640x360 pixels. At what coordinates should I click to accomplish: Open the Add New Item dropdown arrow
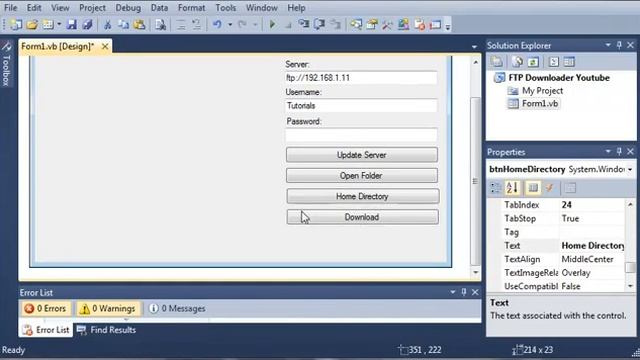(x=59, y=24)
